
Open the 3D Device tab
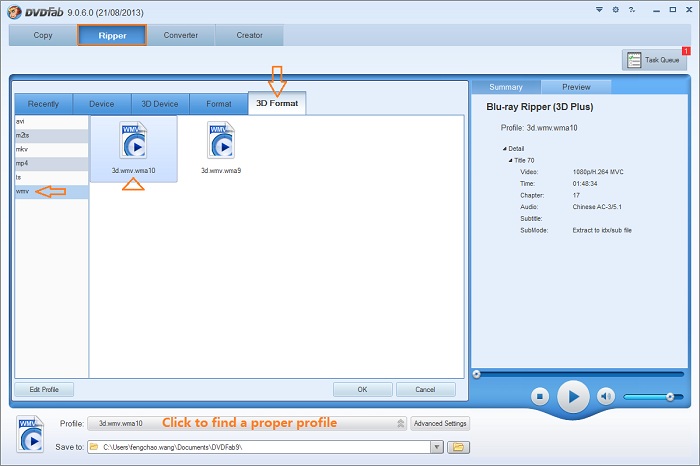[160, 104]
